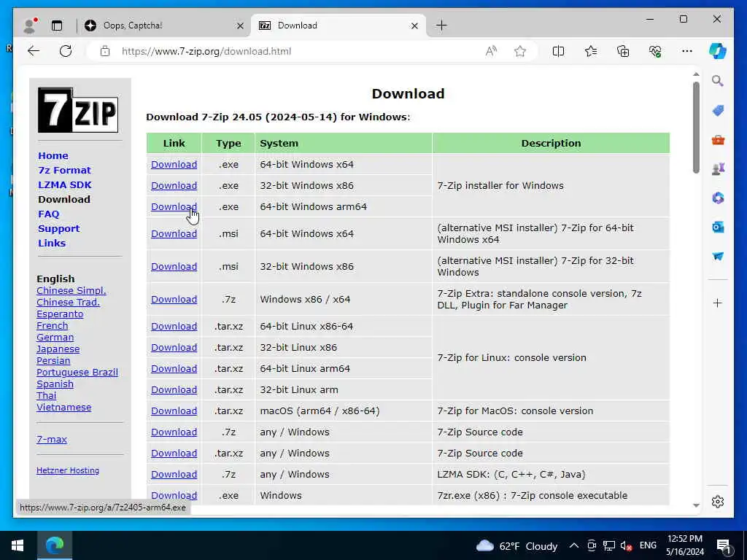Open the sidebar Drop paper-plane icon
The width and height of the screenshot is (747, 560).
click(718, 256)
